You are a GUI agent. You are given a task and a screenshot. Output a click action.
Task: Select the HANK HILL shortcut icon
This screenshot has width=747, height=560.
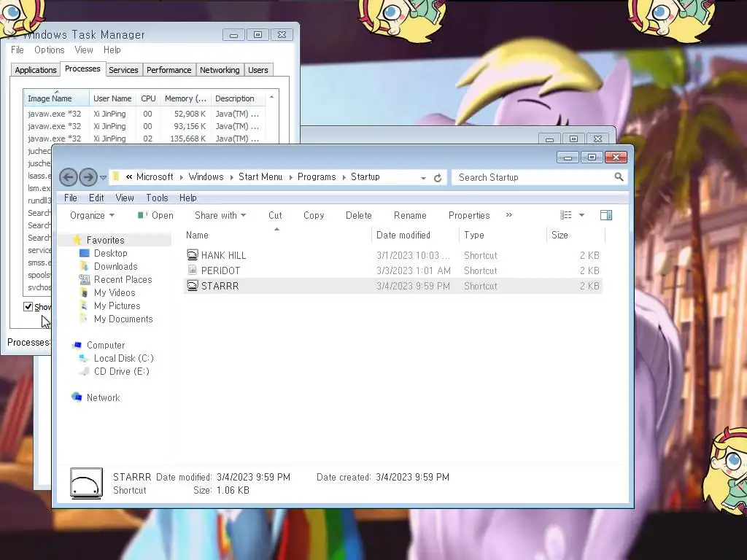tap(192, 254)
